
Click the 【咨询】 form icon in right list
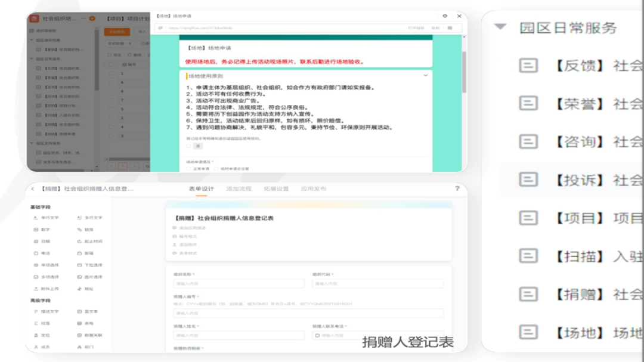point(528,141)
